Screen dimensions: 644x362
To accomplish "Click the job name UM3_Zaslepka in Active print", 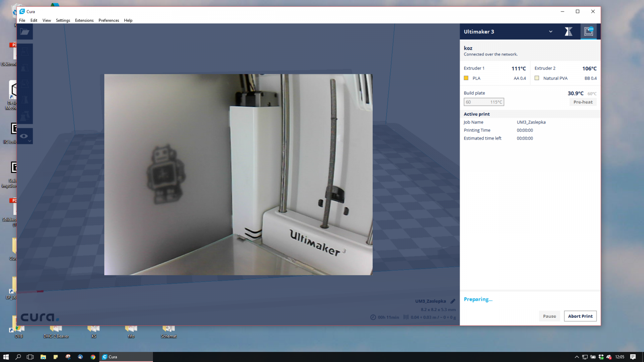I will 531,122.
